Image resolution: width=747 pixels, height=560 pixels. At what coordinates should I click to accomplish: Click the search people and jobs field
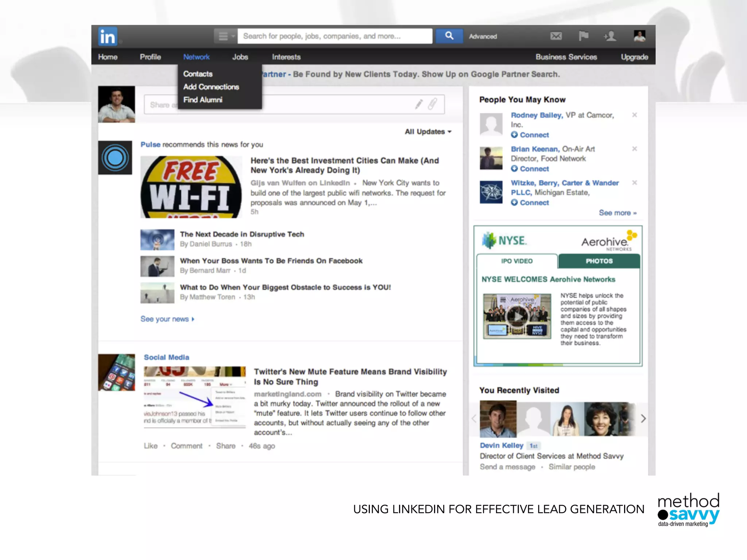click(335, 36)
